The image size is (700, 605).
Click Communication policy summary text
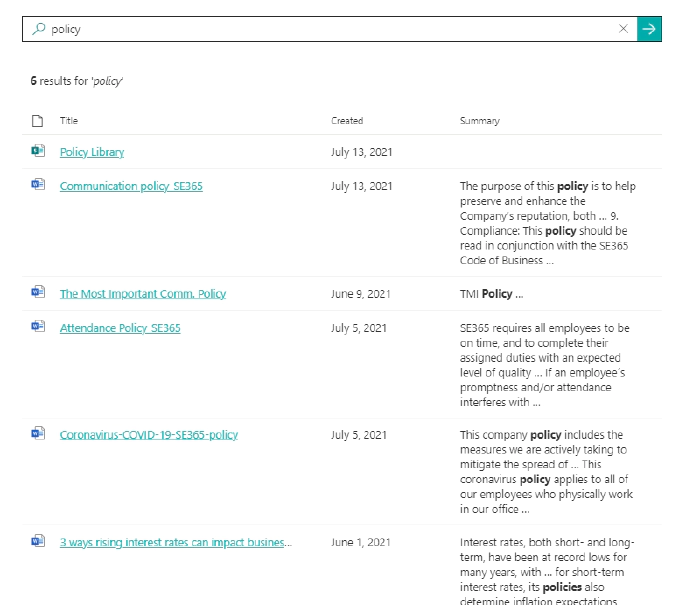pos(548,223)
